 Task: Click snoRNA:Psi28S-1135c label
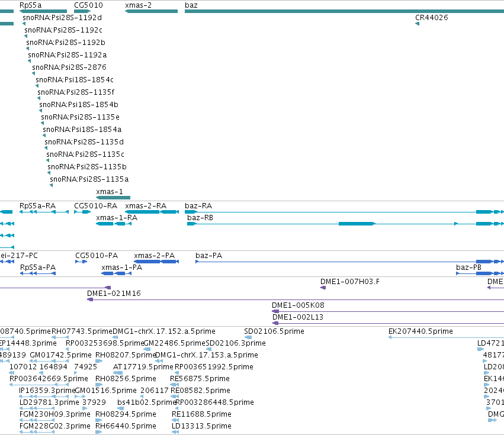pyautogui.click(x=85, y=154)
